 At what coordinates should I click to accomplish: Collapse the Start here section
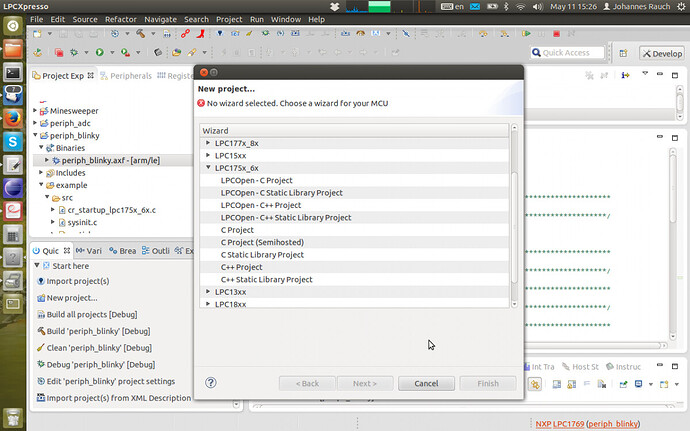37,265
